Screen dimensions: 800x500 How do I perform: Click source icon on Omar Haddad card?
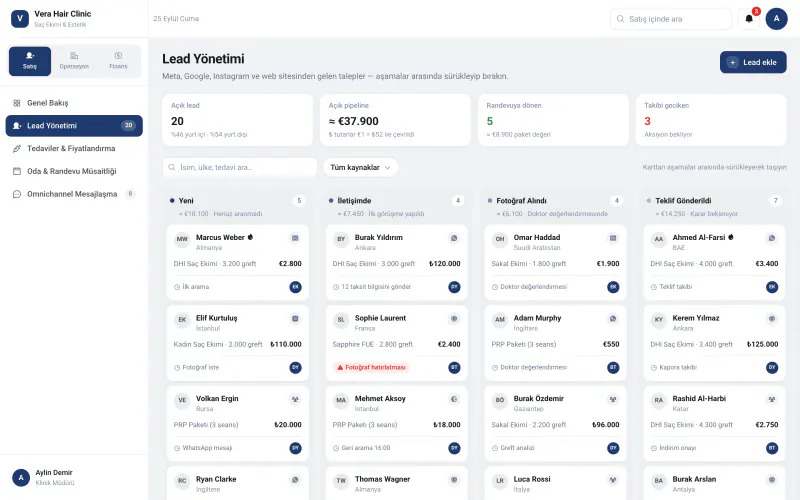(x=613, y=238)
